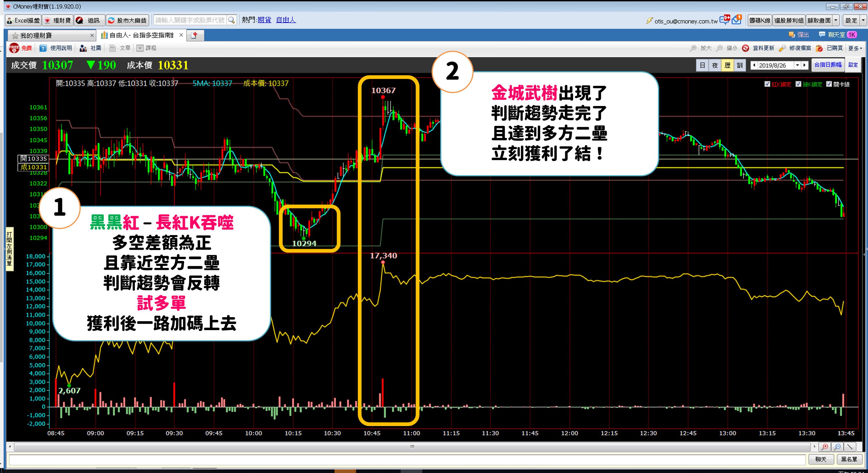Viewport: 868px width, 473px height.
Task: Click the stock search magnifier icon
Action: (231, 20)
